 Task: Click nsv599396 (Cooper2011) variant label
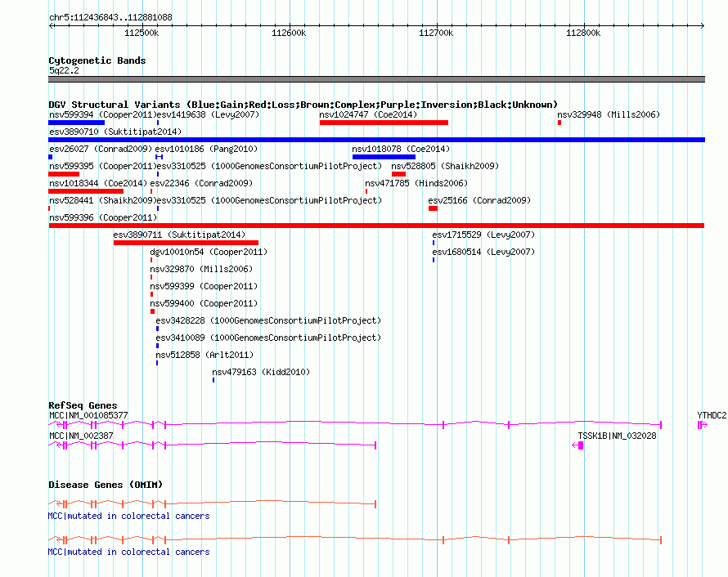[x=102, y=217]
